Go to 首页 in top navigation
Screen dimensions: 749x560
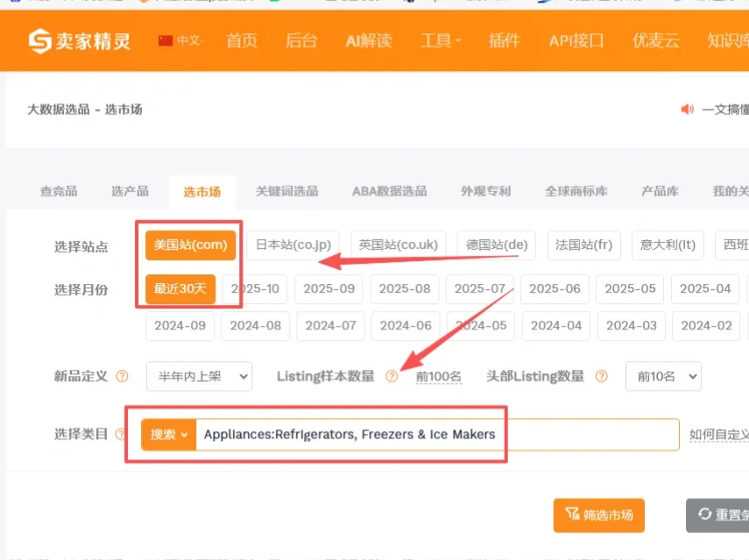click(242, 40)
